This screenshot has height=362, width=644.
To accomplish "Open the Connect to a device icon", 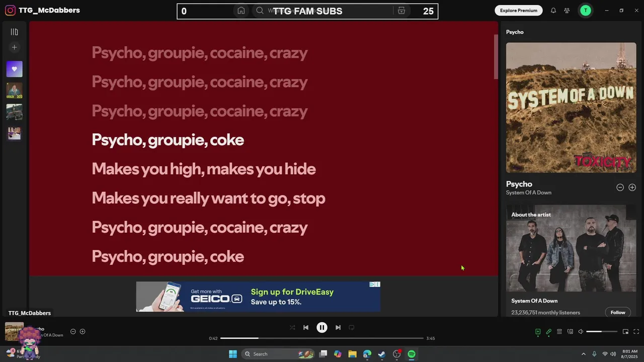I will (x=570, y=332).
